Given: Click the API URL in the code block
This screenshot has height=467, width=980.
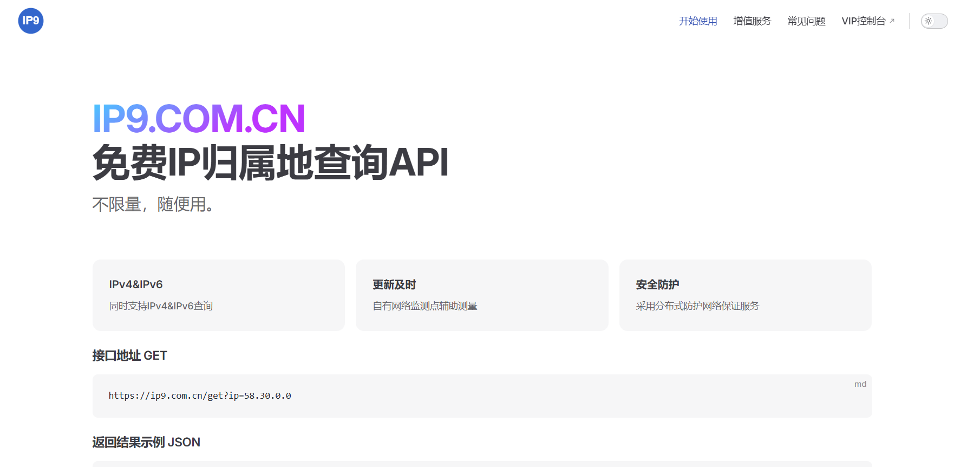Looking at the screenshot, I should pos(200,396).
